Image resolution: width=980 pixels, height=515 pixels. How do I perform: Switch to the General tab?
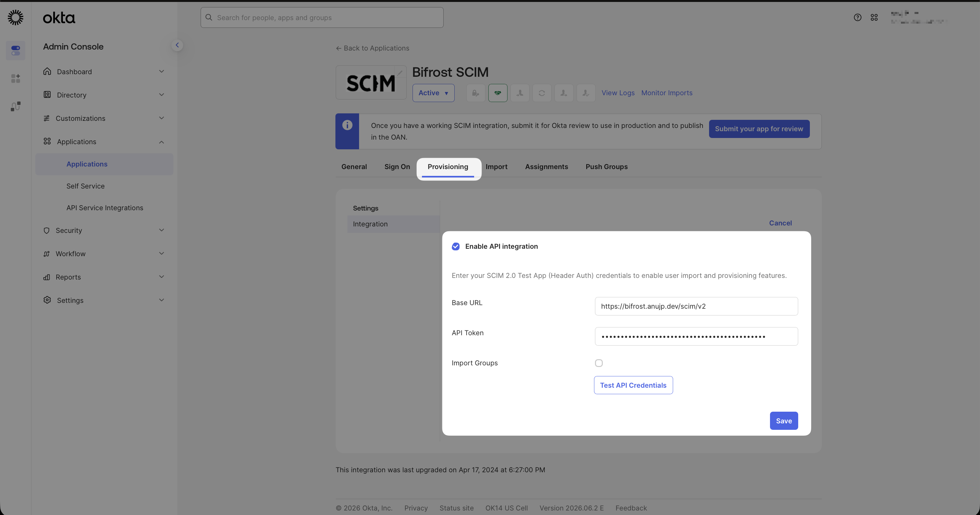(x=354, y=166)
